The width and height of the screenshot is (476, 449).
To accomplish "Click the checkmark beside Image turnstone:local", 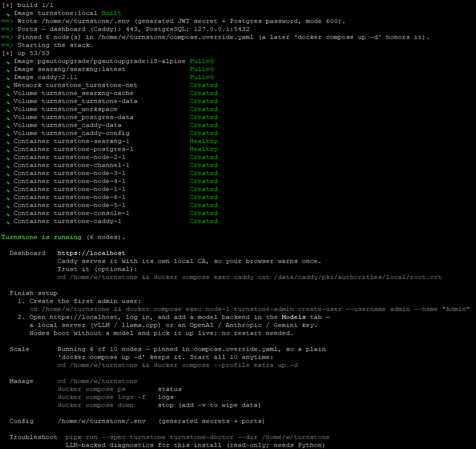I will [x=9, y=14].
